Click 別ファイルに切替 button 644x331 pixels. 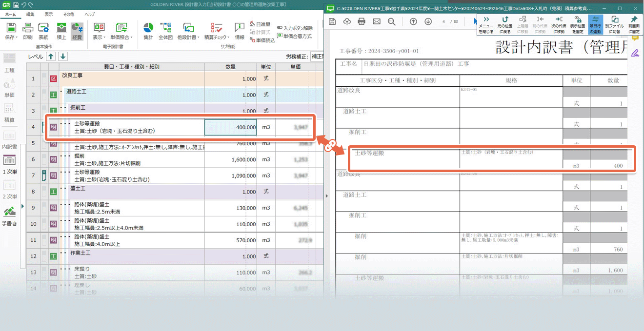[614, 25]
